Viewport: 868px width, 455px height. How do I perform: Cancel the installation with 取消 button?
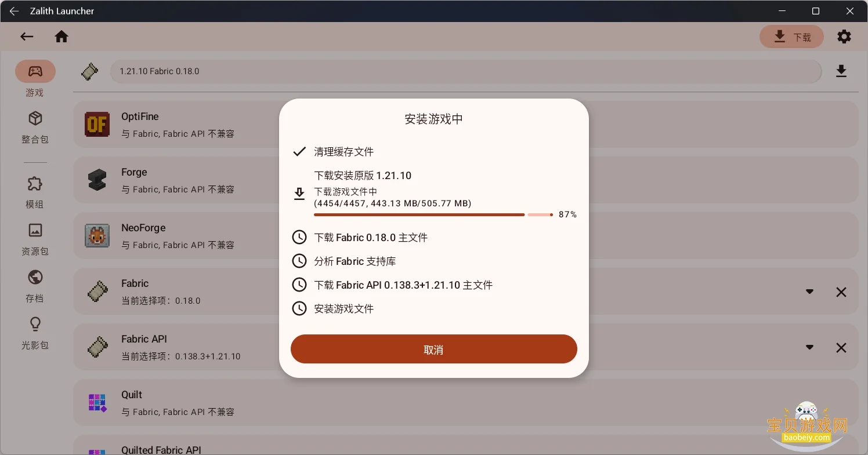tap(434, 349)
